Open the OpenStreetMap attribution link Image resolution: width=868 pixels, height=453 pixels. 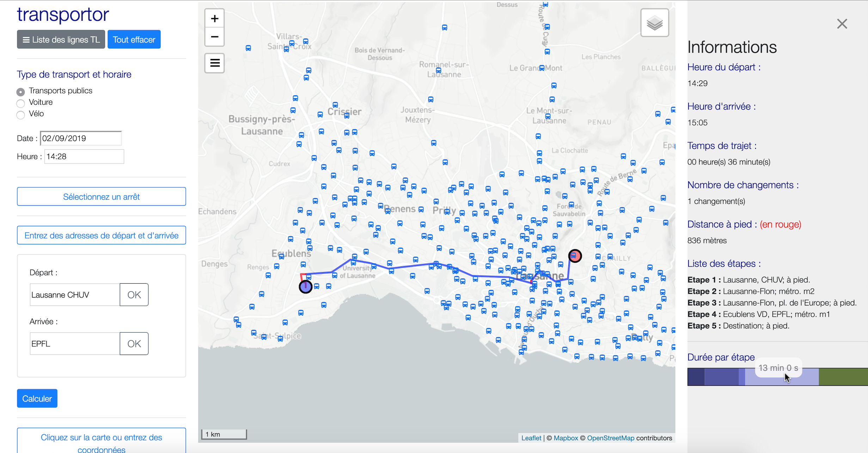click(610, 438)
